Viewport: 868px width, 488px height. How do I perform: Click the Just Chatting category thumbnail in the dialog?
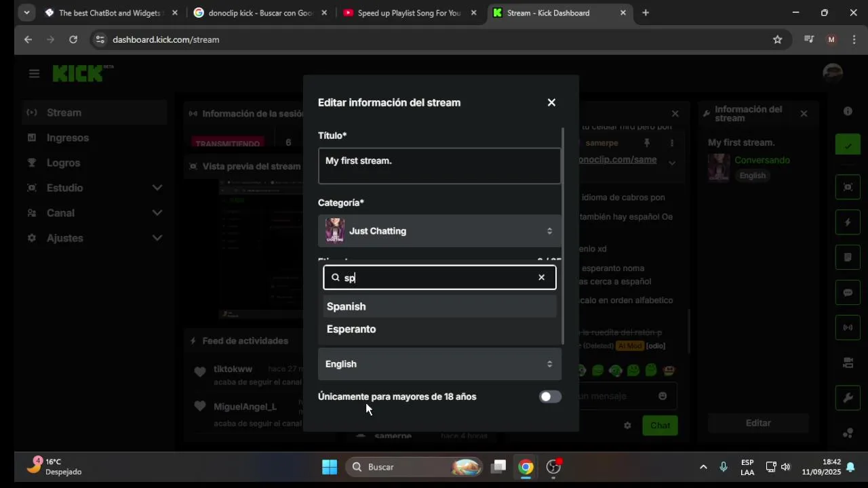click(x=335, y=231)
